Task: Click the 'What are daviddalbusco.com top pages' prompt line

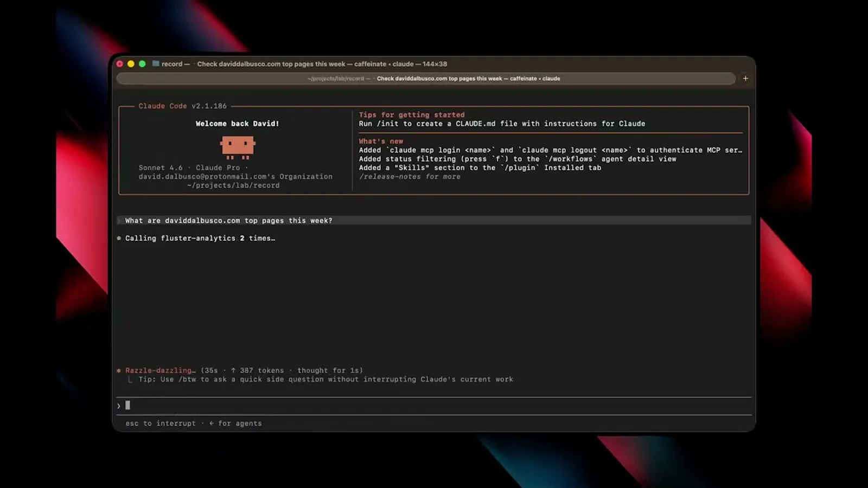Action: 434,221
